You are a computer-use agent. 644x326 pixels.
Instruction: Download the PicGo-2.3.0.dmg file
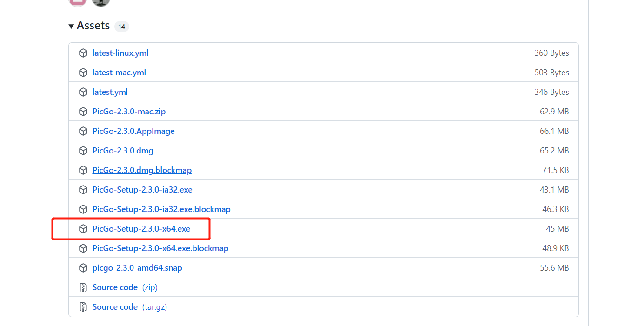coord(123,151)
